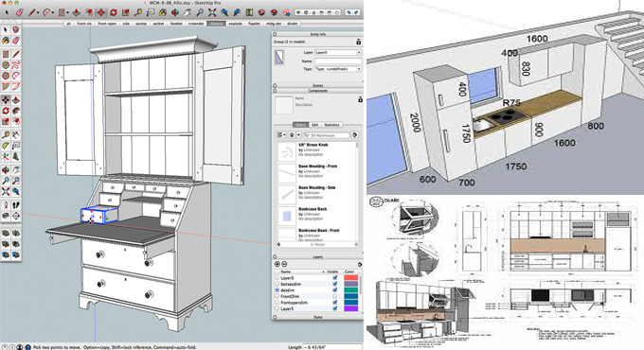This screenshot has width=644, height=350.
Task: Open view options dropdown in Components browser
Action: tap(281, 135)
